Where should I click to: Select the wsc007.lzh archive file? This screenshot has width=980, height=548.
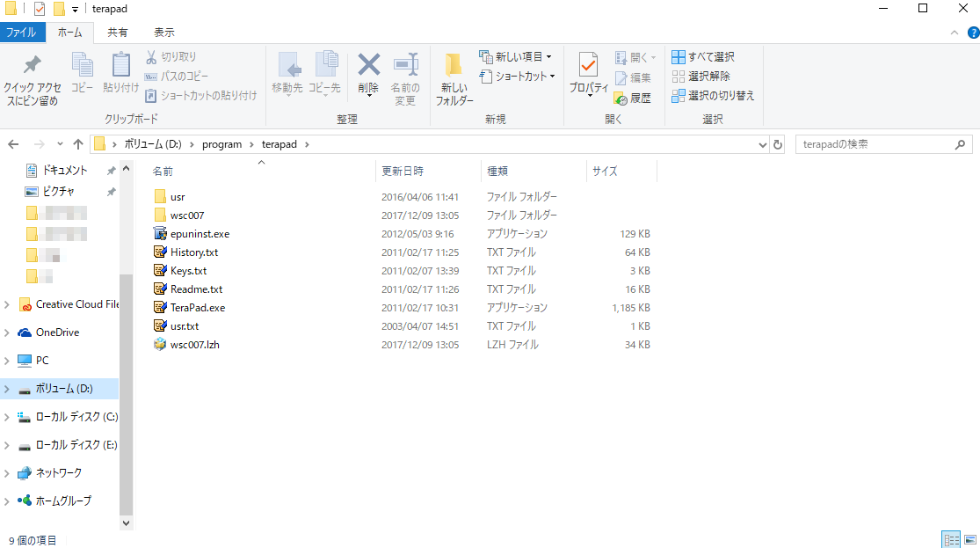[x=194, y=345]
